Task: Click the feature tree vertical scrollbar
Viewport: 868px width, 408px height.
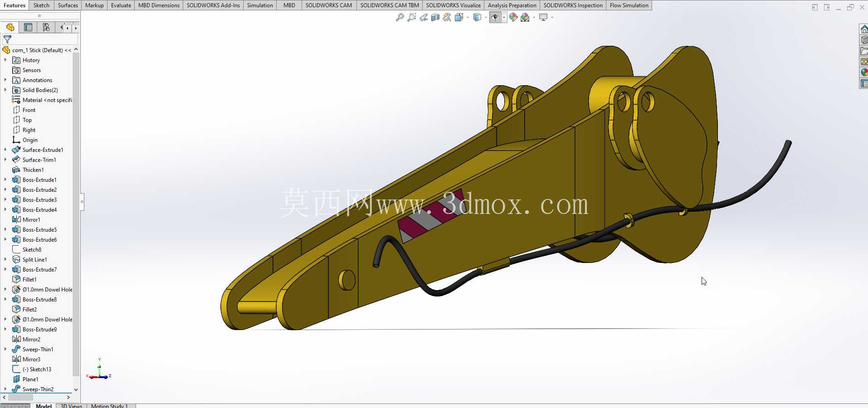Action: [76, 214]
